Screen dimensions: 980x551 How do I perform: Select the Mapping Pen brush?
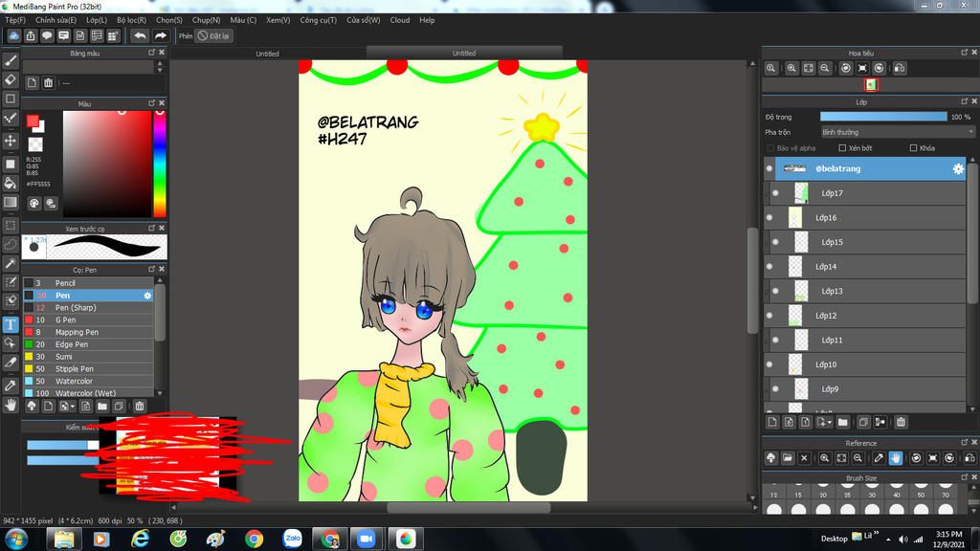(88, 332)
